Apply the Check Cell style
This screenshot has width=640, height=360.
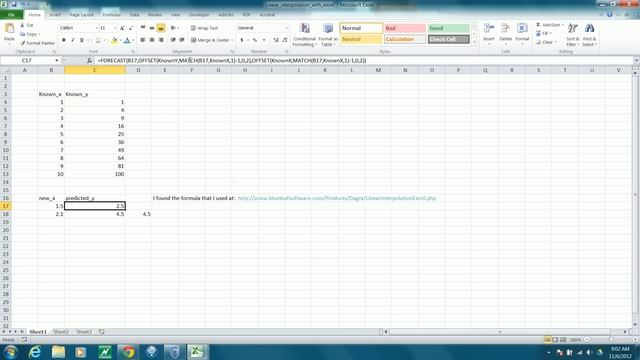coord(449,39)
